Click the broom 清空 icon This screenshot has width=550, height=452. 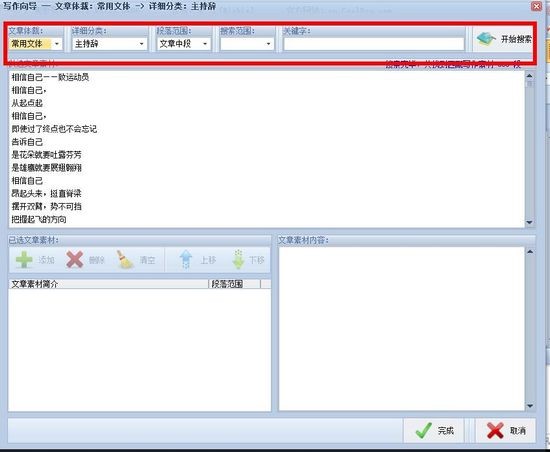[125, 260]
